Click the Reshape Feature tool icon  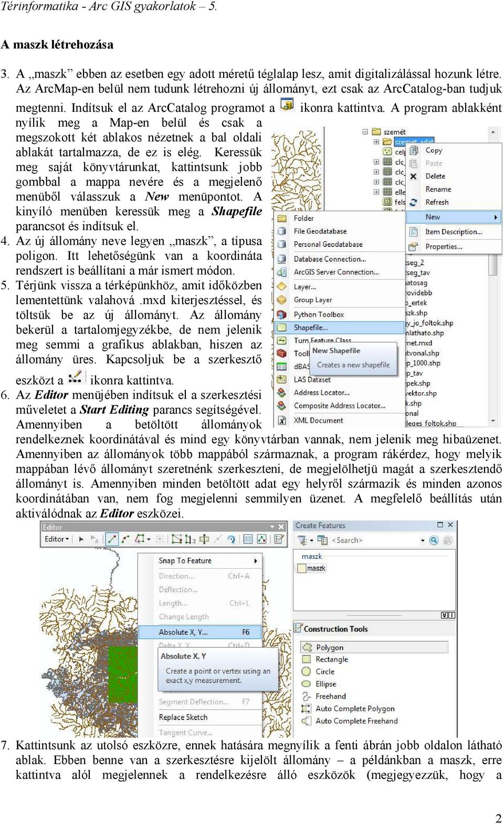pyautogui.click(x=177, y=539)
